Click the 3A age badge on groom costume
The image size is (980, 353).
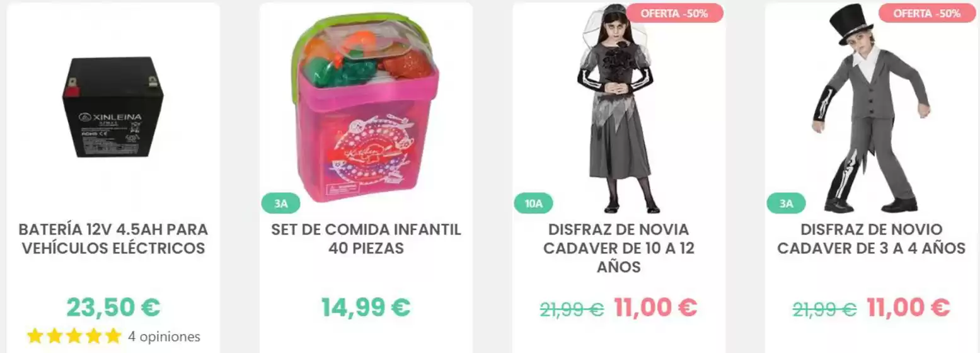pos(786,204)
